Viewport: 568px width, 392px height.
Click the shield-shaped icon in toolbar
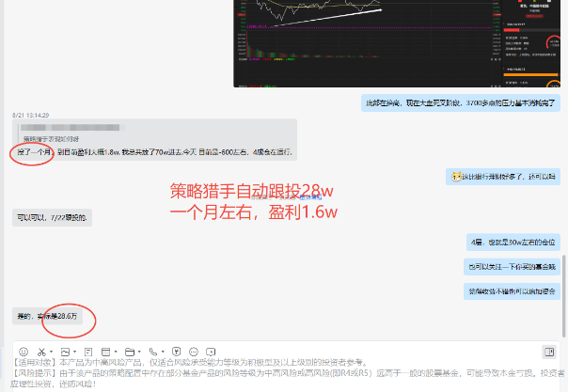coord(174,351)
